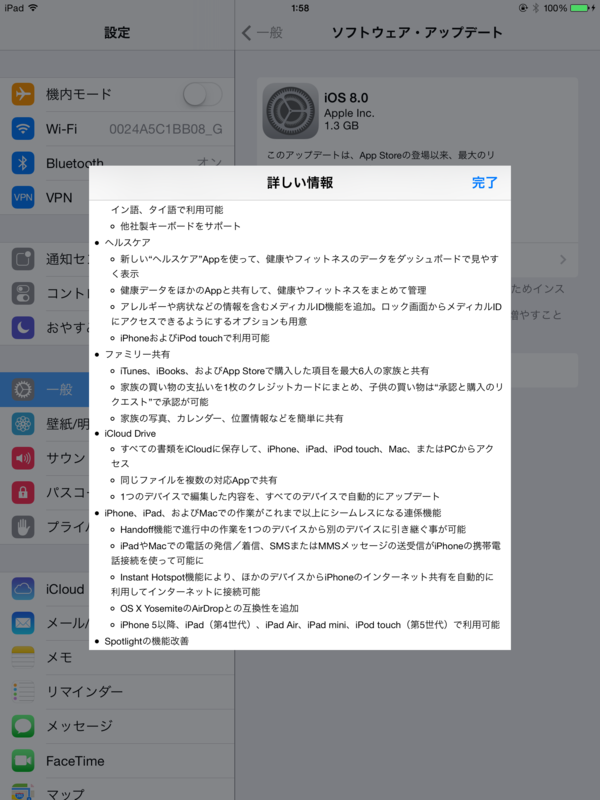Tap the マップ maps icon
The image size is (600, 800).
(x=23, y=792)
